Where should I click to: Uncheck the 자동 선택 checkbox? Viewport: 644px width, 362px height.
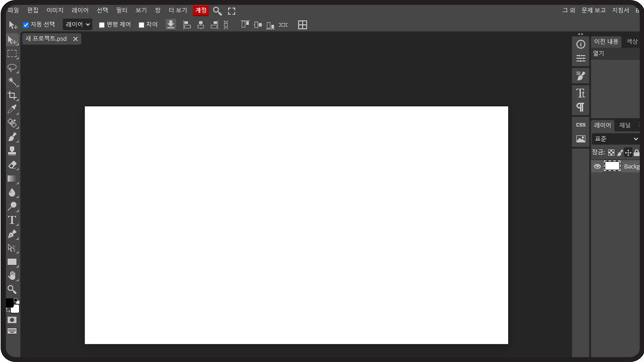pos(26,25)
